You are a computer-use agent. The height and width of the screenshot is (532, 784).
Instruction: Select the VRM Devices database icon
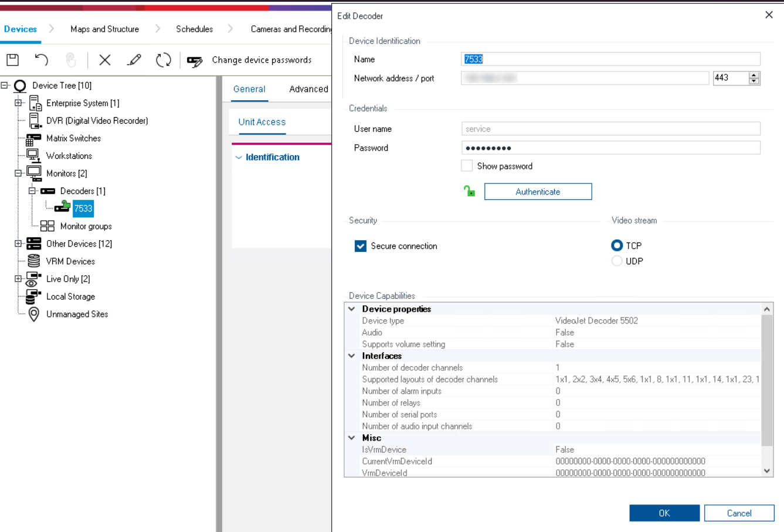[34, 261]
